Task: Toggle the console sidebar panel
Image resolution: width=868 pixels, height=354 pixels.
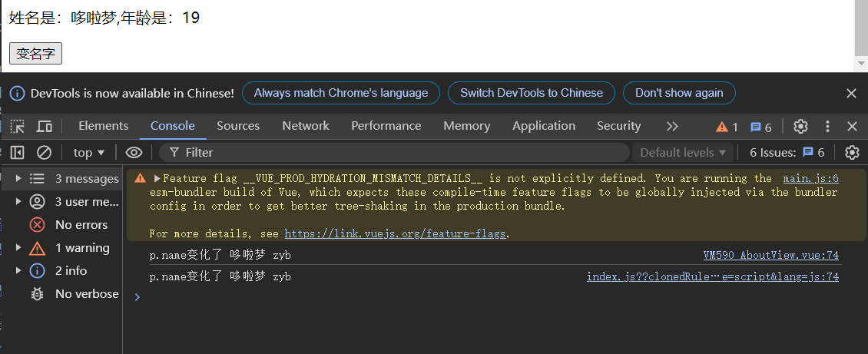Action: coord(17,152)
